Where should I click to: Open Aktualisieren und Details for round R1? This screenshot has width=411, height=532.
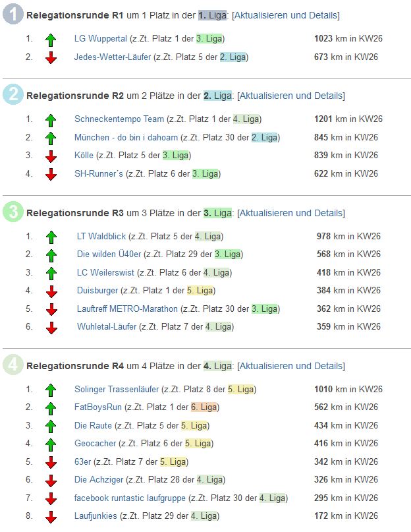(286, 15)
